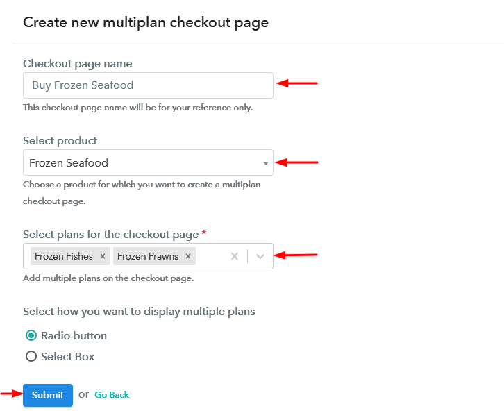Expand the plans list chevron

point(260,256)
